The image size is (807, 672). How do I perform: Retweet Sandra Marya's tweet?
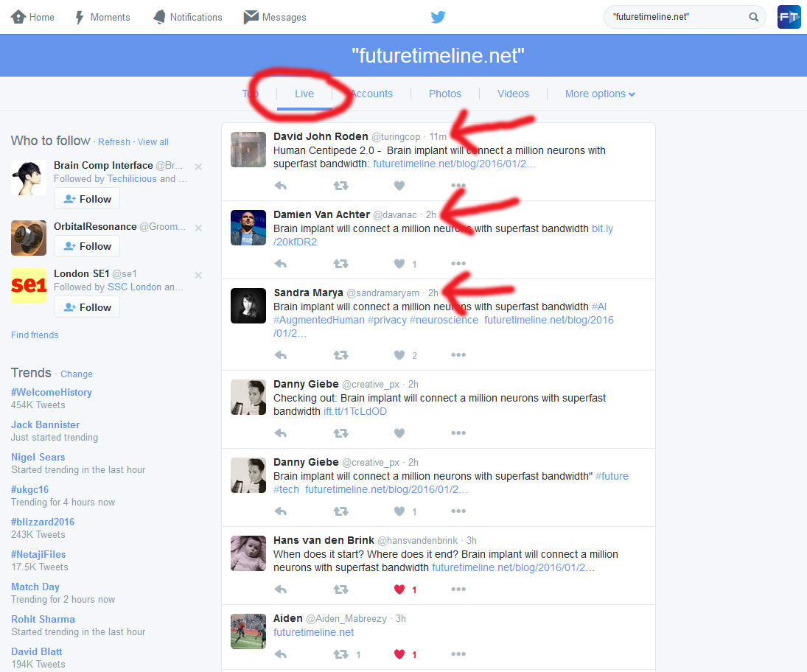point(340,355)
